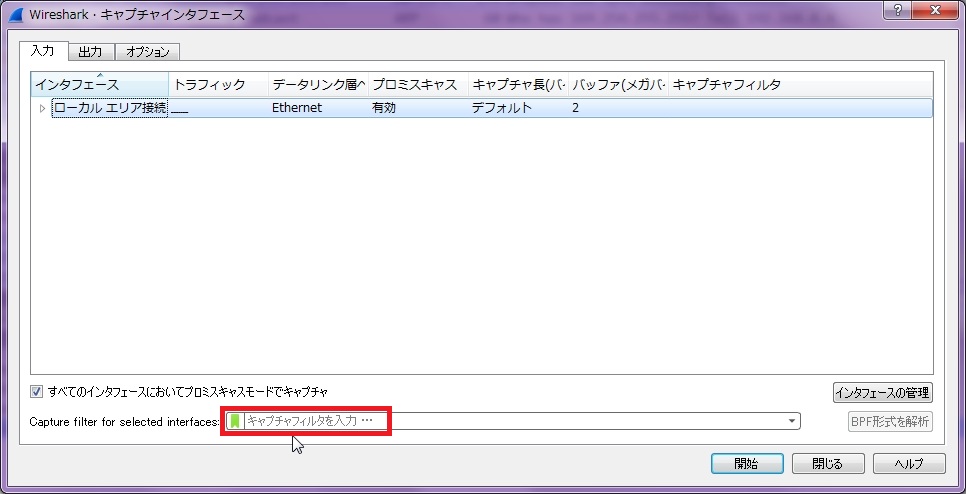966x494 pixels.
Task: Click the バッファ(メガバ column header
Action: 618,85
